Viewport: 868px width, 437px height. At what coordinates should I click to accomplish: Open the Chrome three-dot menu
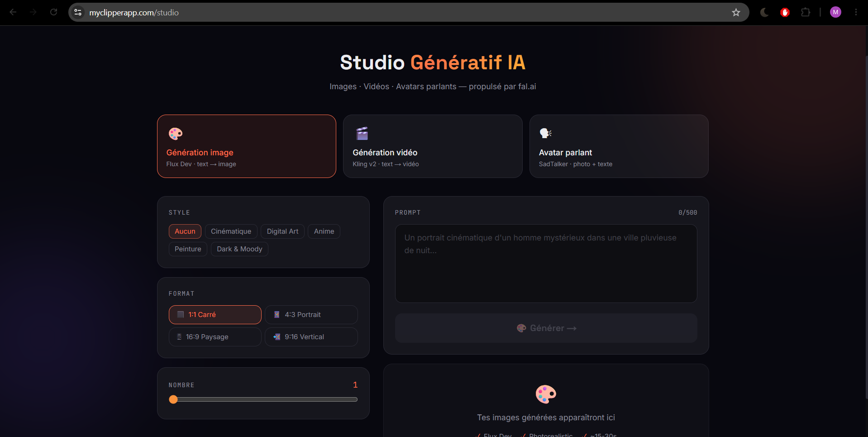(856, 12)
